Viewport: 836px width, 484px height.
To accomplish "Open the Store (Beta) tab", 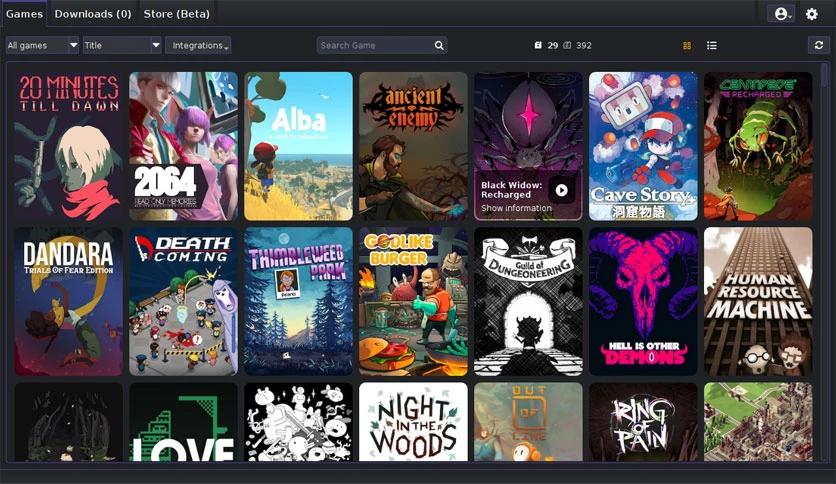I will point(176,14).
